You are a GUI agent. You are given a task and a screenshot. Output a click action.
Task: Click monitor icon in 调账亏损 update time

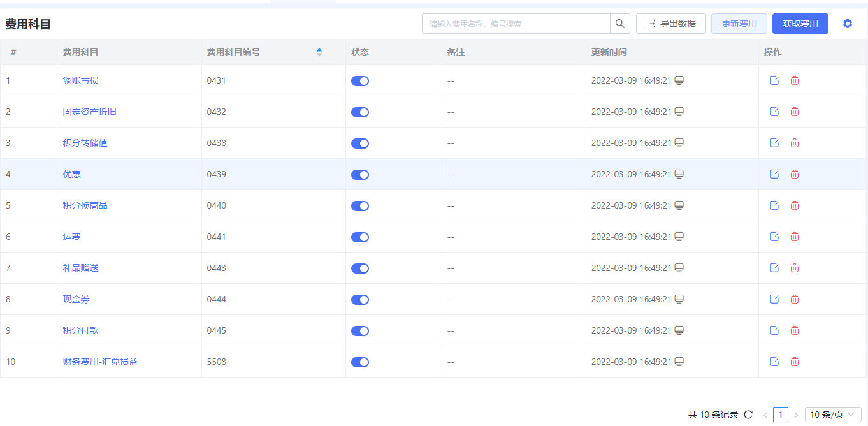click(x=679, y=80)
